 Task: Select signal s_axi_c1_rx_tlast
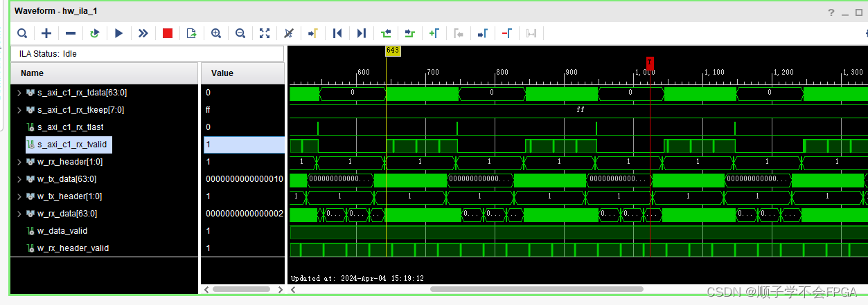click(70, 127)
